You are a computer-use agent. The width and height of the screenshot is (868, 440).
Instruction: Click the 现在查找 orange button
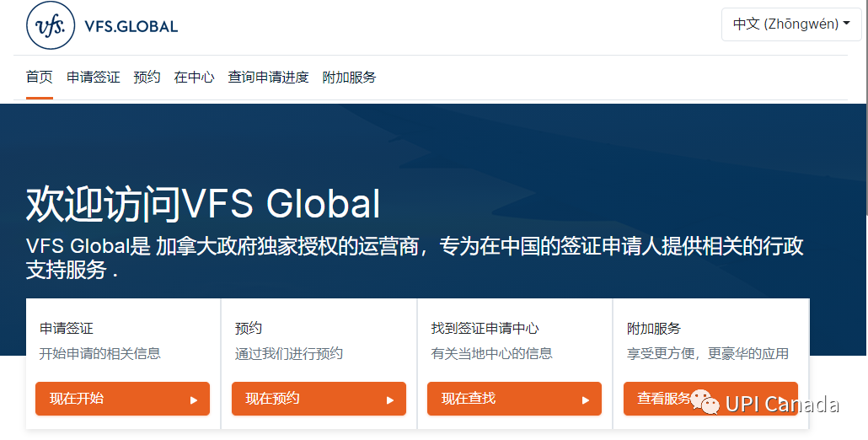click(x=514, y=399)
